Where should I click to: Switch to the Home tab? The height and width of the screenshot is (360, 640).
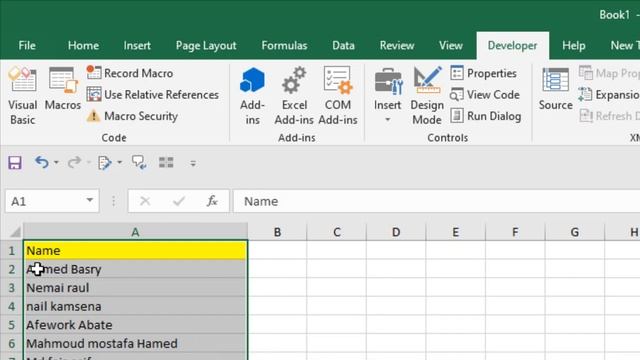click(83, 45)
